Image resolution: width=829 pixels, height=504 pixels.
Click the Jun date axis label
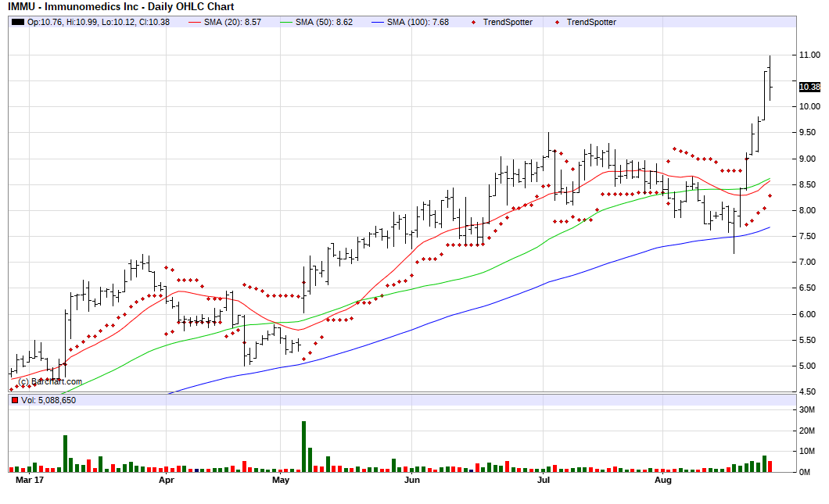pos(412,480)
